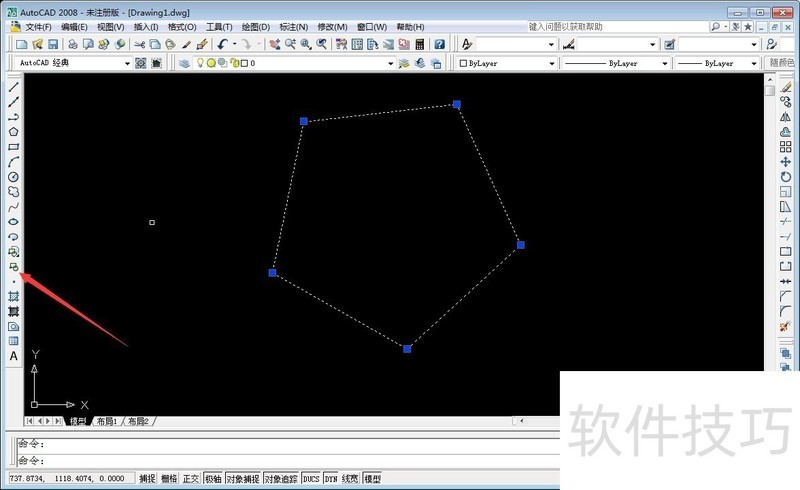800x490 pixels.
Task: Open the 修改(M) menu
Action: (x=332, y=27)
